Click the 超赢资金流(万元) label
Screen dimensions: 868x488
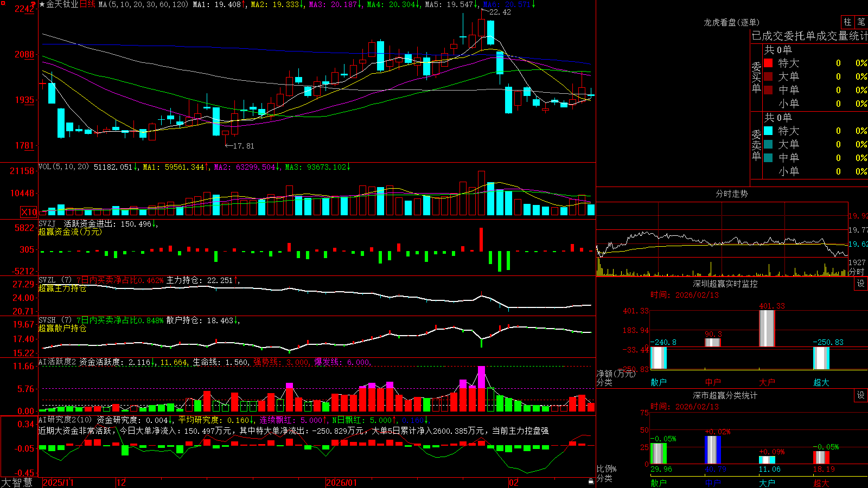[x=70, y=232]
